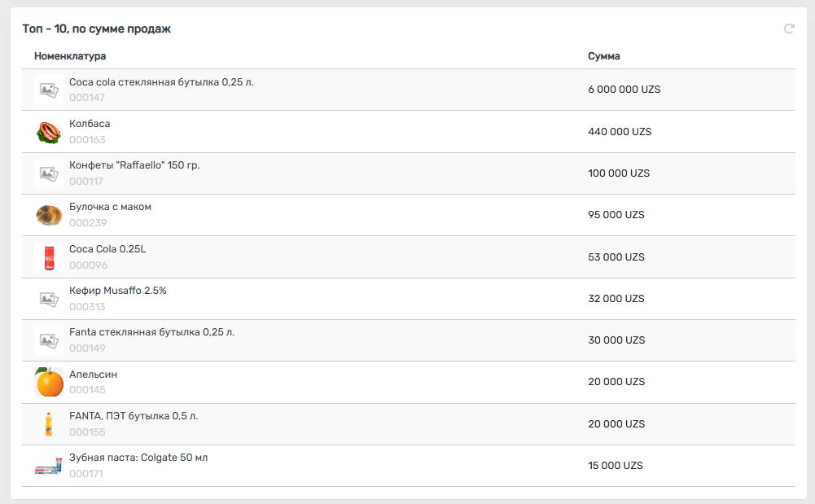Click the orange fruit thumbnail
815x504 pixels.
[49, 382]
